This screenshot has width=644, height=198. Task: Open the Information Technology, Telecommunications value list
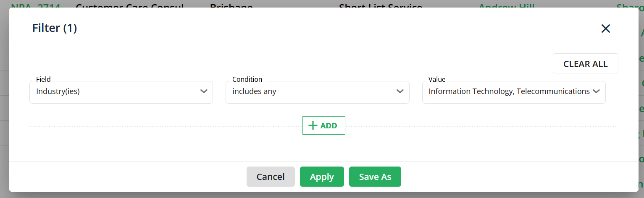(x=514, y=92)
